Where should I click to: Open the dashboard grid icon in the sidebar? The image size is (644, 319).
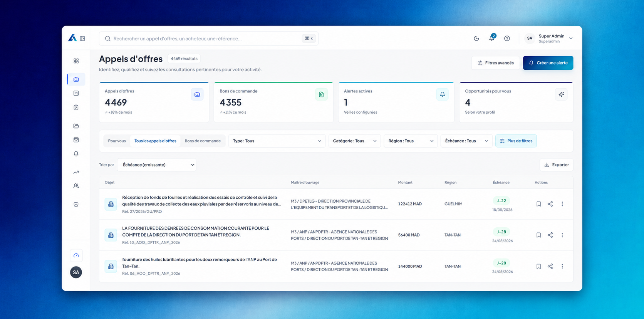pos(76,61)
